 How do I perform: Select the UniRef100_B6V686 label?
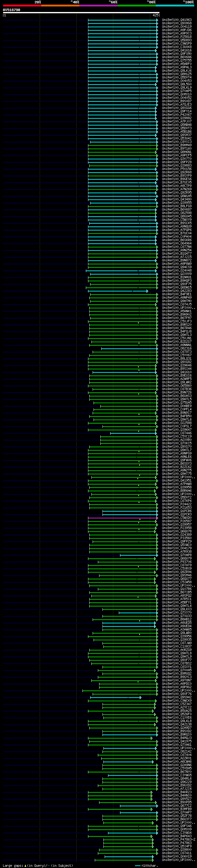tap(177, 57)
